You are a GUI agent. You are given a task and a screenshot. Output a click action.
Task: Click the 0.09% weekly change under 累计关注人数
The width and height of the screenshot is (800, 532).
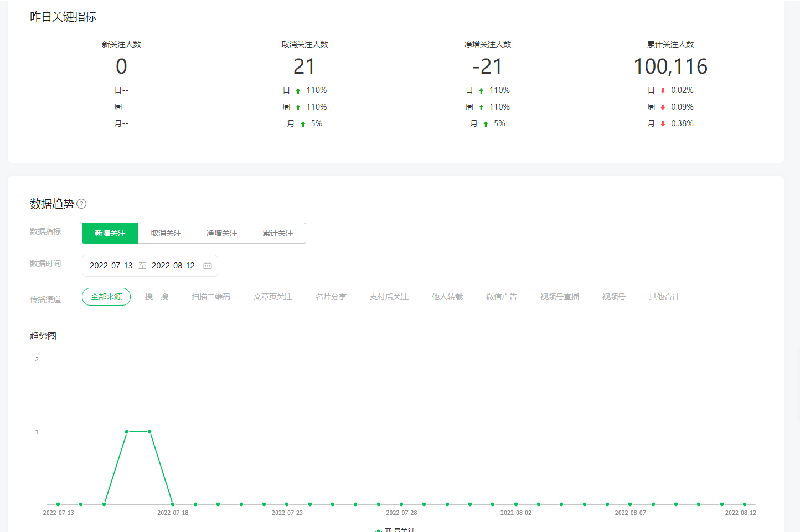tap(682, 107)
